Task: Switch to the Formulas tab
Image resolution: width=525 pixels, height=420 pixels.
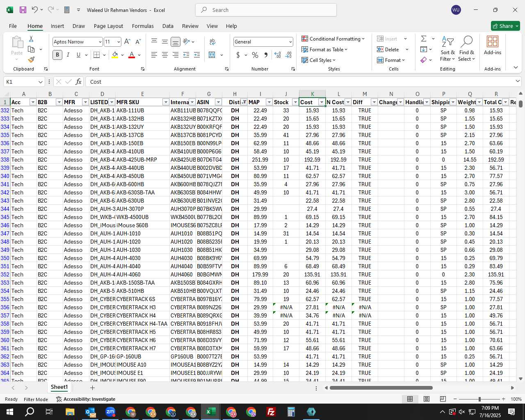Action: 143,26
